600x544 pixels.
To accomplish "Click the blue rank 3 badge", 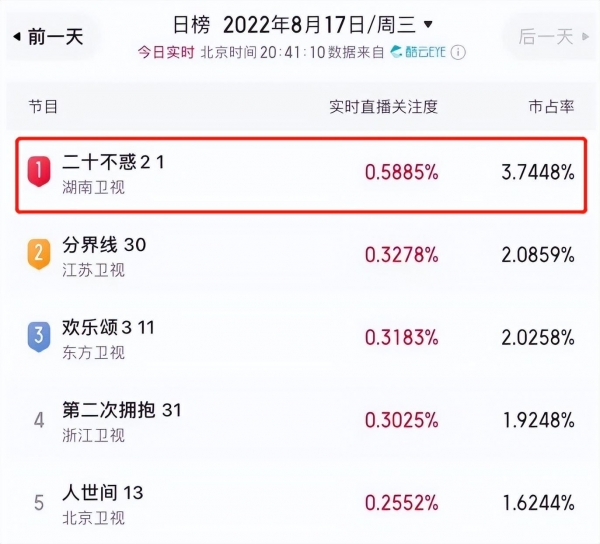I will [39, 336].
